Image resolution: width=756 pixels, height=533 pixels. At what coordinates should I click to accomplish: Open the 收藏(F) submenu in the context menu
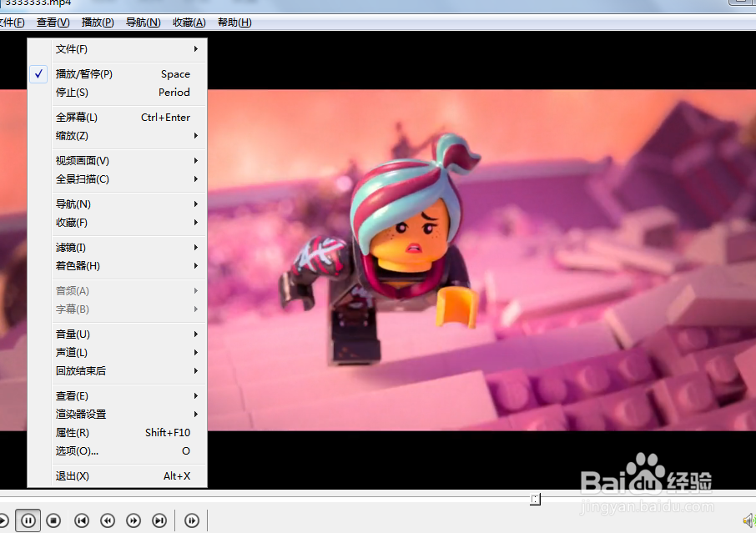[117, 223]
